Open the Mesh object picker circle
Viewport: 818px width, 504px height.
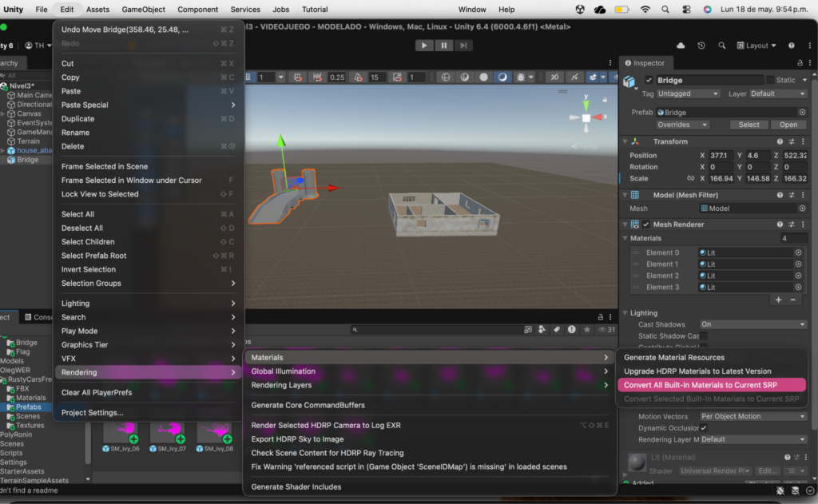click(802, 208)
